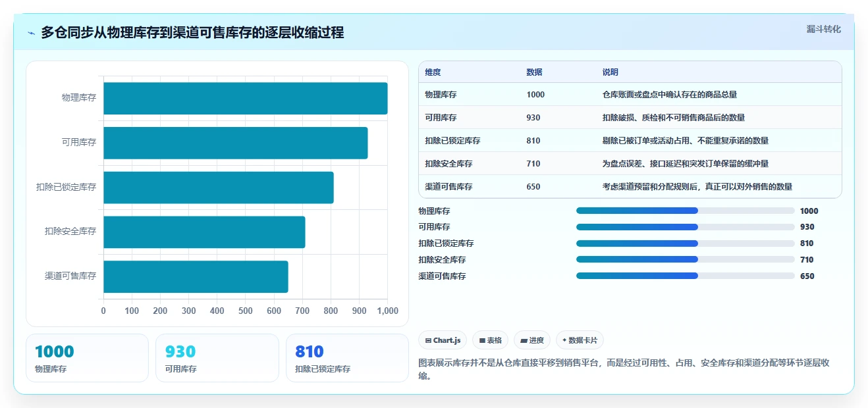Click the chart y-axis label 扣除安全库存
Image resolution: width=868 pixels, height=408 pixels.
pos(70,232)
